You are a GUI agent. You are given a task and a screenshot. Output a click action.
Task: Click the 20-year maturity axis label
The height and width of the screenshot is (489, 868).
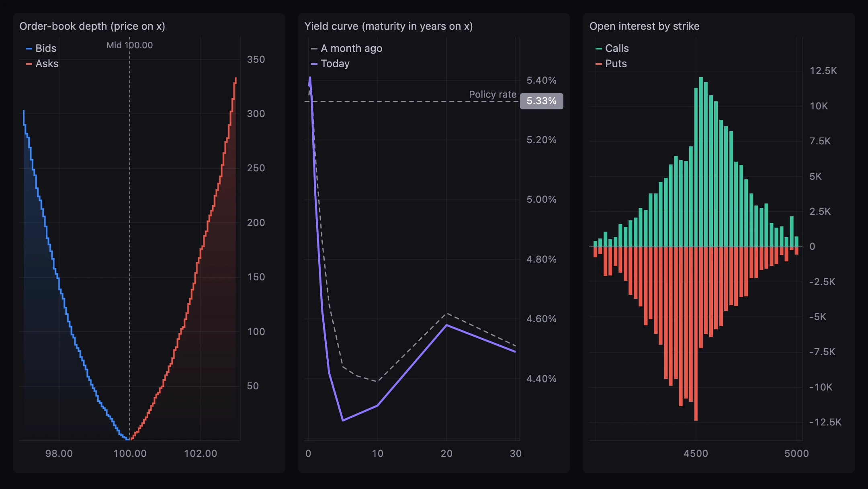tap(446, 454)
